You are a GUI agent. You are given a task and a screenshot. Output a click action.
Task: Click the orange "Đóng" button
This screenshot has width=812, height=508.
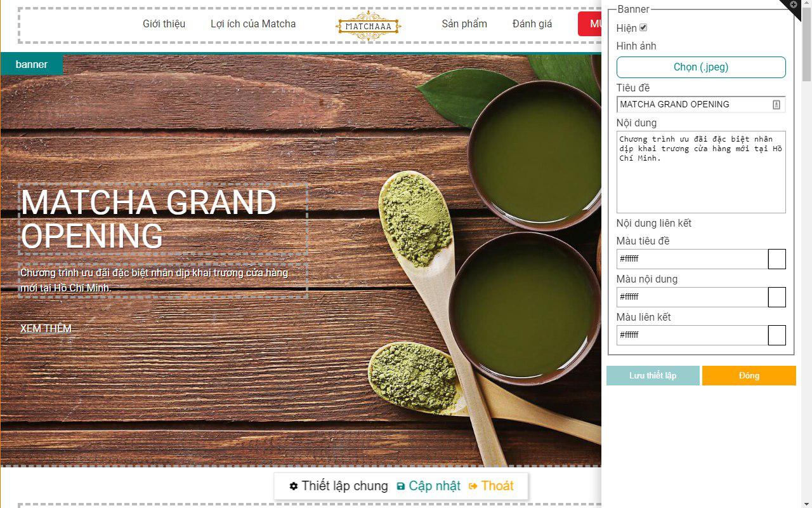(749, 375)
